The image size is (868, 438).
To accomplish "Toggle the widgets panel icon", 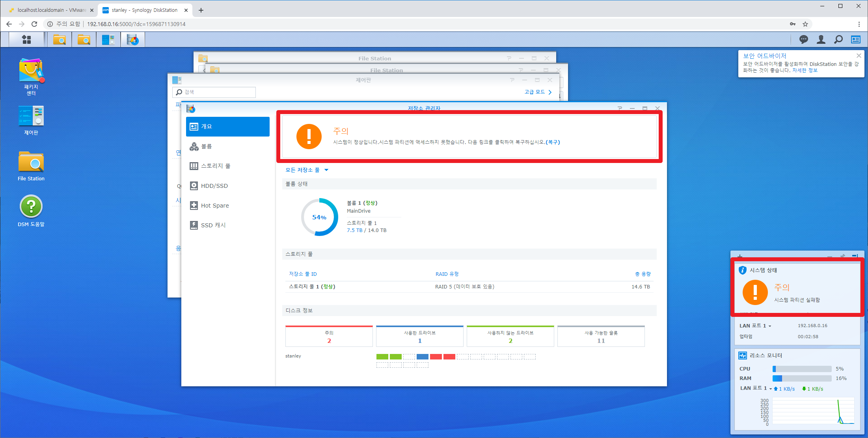I will [856, 39].
